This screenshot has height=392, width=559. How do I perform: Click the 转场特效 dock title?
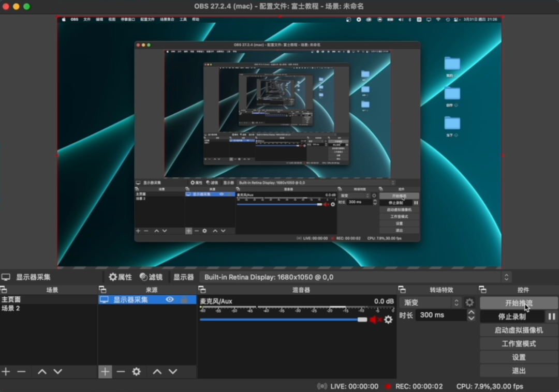(442, 290)
